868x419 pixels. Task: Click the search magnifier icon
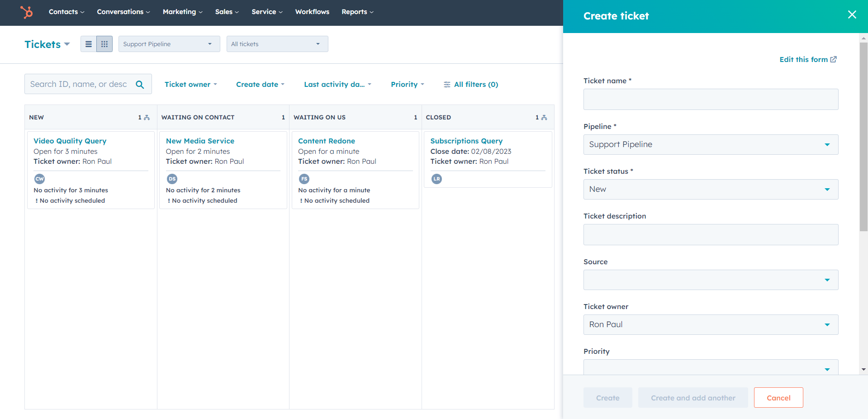coord(140,84)
